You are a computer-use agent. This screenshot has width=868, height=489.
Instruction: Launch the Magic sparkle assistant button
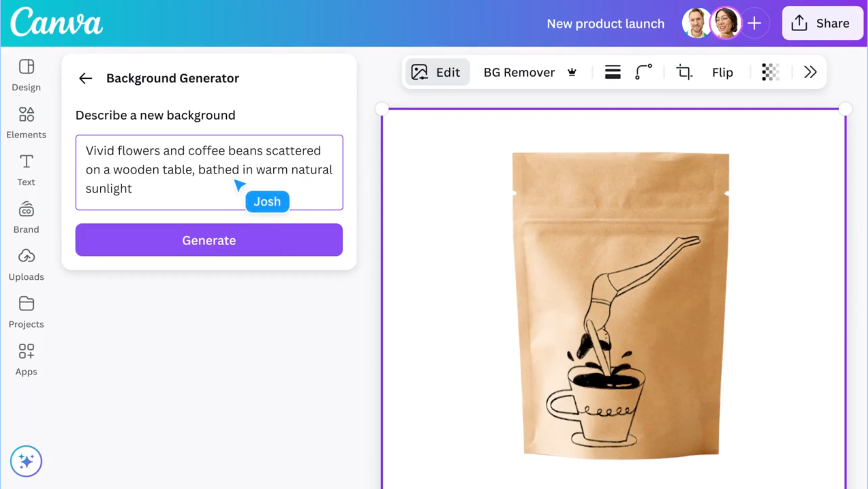[x=26, y=461]
